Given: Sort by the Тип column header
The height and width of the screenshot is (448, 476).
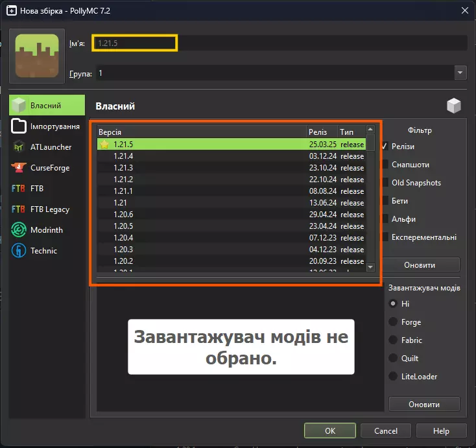Looking at the screenshot, I should [351, 132].
